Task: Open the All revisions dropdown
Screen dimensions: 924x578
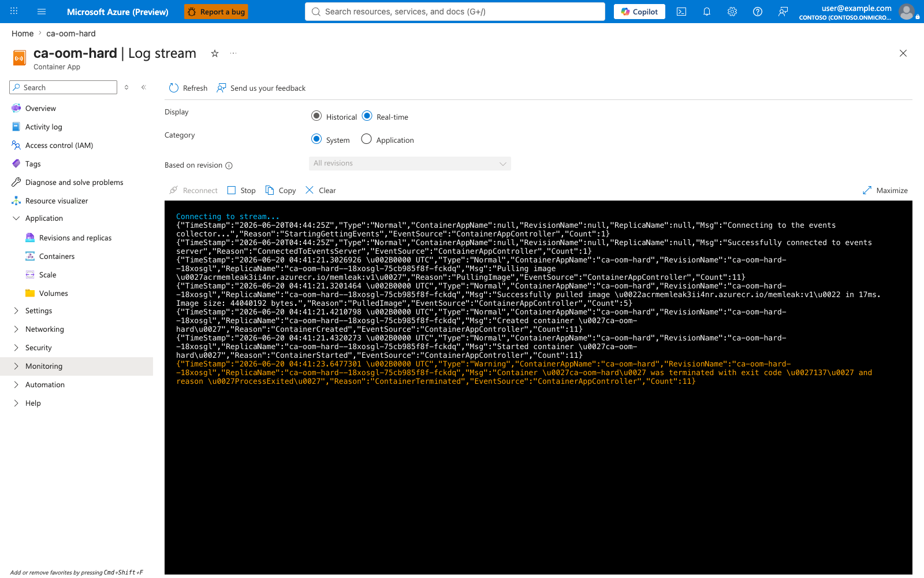Action: tap(410, 164)
